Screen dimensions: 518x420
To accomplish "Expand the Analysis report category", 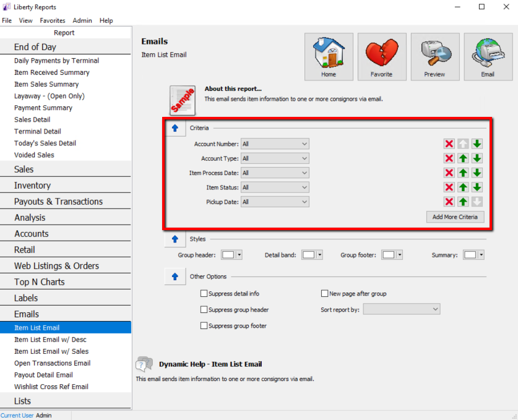I will (66, 218).
